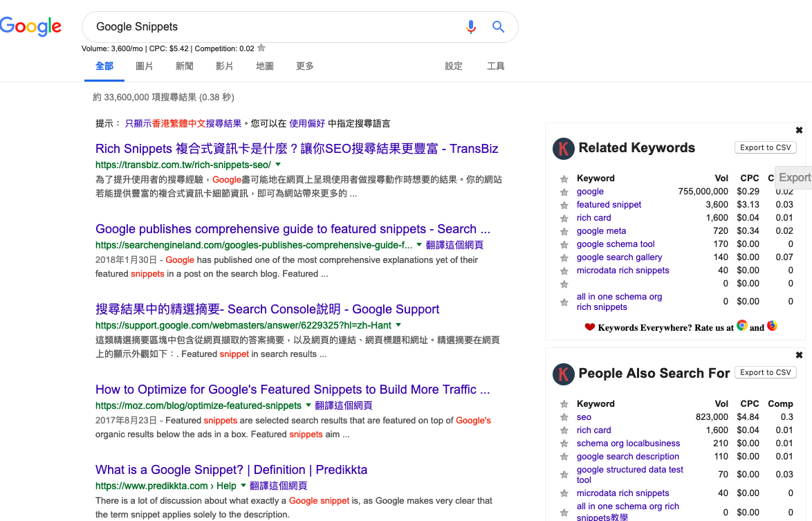
Task: Open the 'google structured data test tool' link
Action: click(630, 475)
